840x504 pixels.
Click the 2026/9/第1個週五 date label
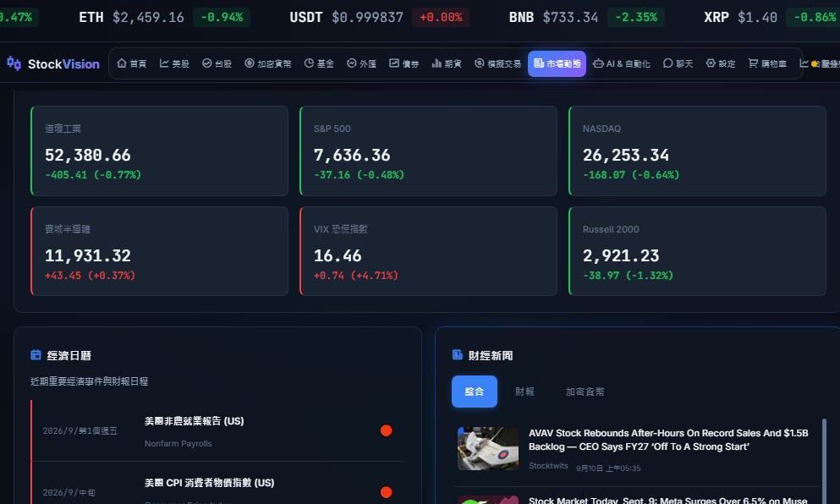(x=80, y=430)
